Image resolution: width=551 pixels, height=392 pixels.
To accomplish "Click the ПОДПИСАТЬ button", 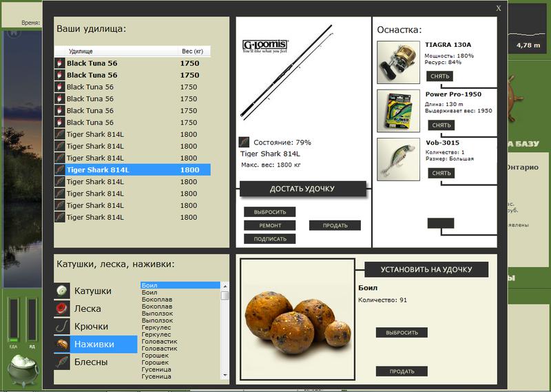I will [x=270, y=239].
